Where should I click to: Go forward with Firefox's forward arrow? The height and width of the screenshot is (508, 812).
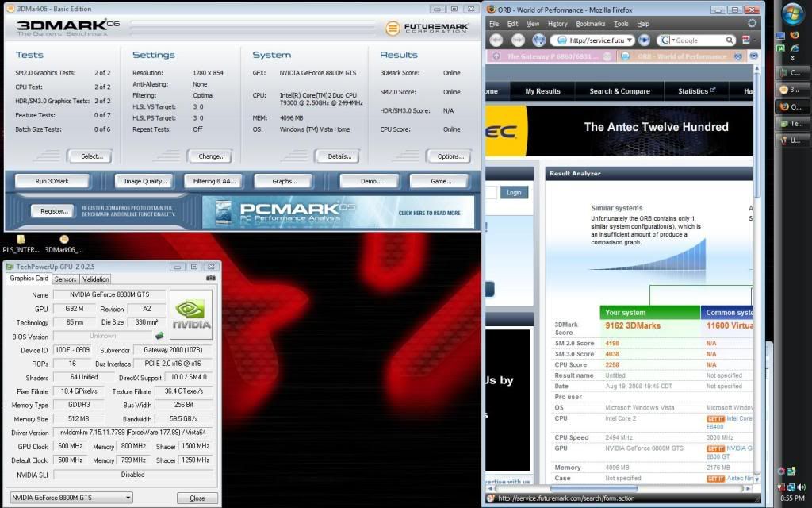(x=518, y=40)
